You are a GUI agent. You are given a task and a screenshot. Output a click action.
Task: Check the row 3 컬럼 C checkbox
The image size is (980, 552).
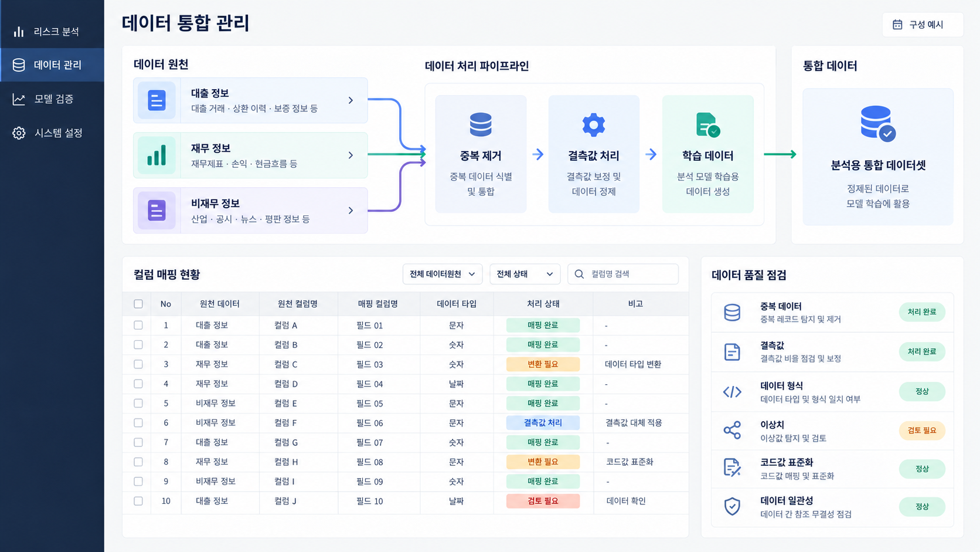[x=138, y=364]
